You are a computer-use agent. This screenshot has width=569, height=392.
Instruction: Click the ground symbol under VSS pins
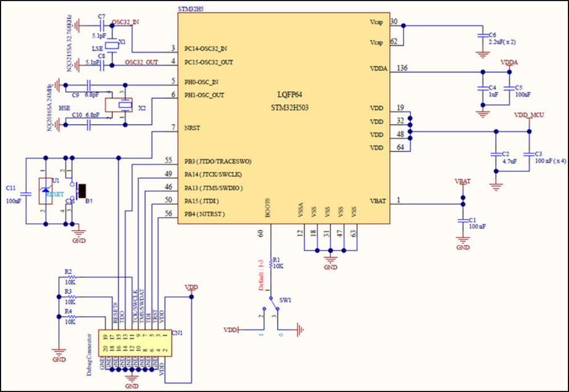pyautogui.click(x=330, y=259)
